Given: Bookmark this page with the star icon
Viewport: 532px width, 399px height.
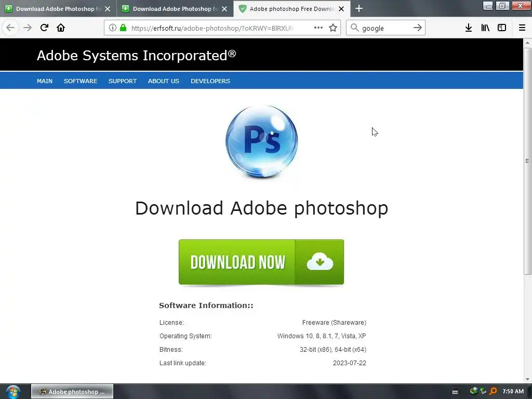Looking at the screenshot, I should pyautogui.click(x=333, y=28).
